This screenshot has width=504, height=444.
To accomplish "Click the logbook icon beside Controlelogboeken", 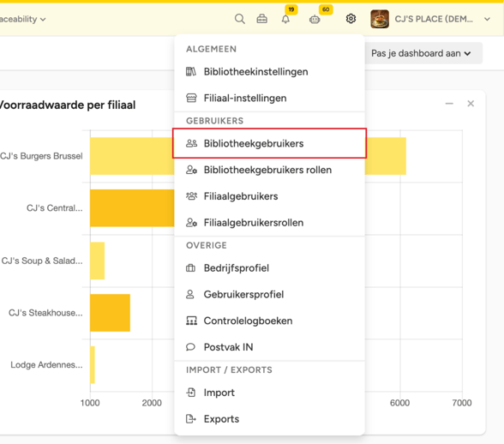I will [x=192, y=321].
